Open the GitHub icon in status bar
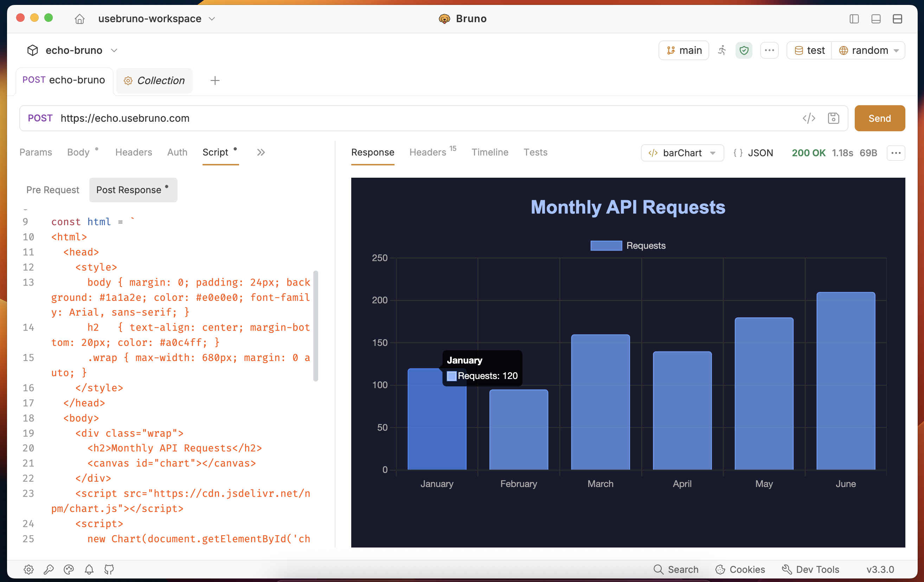The height and width of the screenshot is (582, 924). [109, 569]
